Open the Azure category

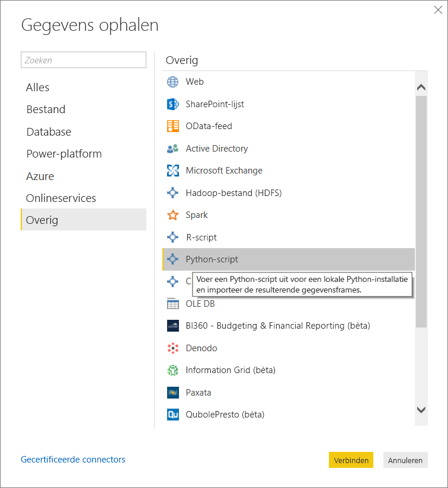click(40, 176)
